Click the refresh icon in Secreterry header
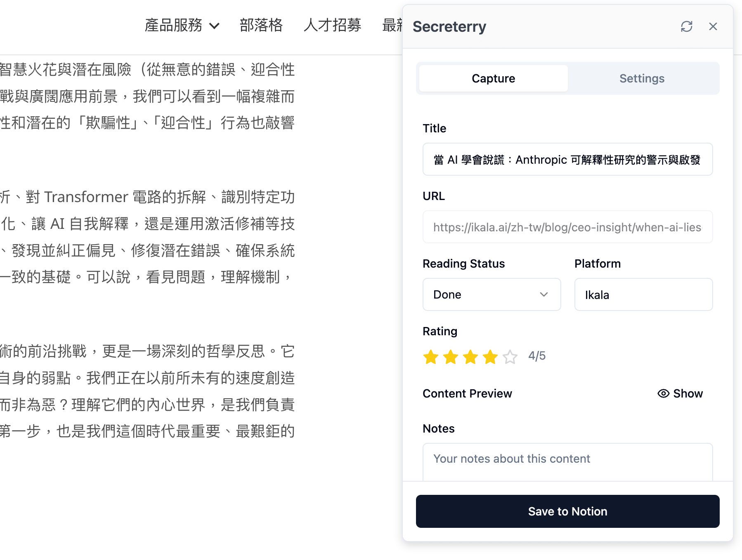The width and height of the screenshot is (742, 560). pos(686,26)
